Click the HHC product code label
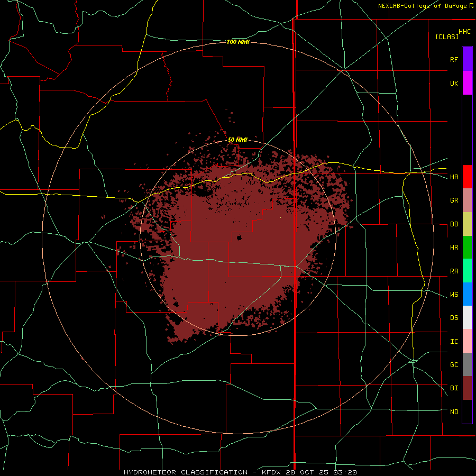The width and height of the screenshot is (476, 476). click(x=465, y=32)
